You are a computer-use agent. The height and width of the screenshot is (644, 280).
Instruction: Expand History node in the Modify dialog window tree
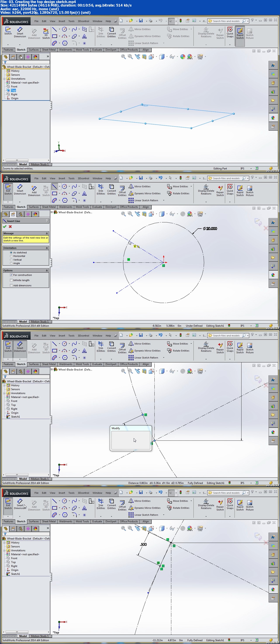click(x=4, y=386)
